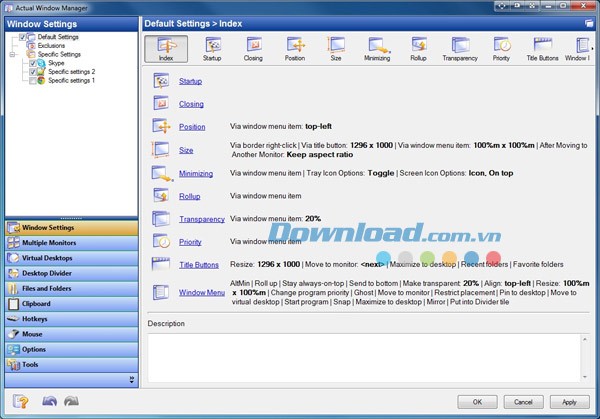The width and height of the screenshot is (600, 419).
Task: Switch to Clipboard section
Action: 72,304
